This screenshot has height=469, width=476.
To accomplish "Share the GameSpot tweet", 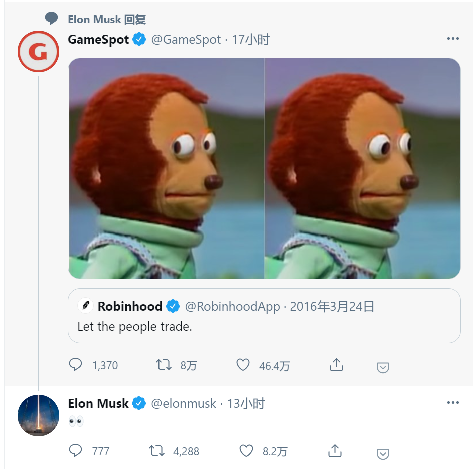I will (x=336, y=365).
